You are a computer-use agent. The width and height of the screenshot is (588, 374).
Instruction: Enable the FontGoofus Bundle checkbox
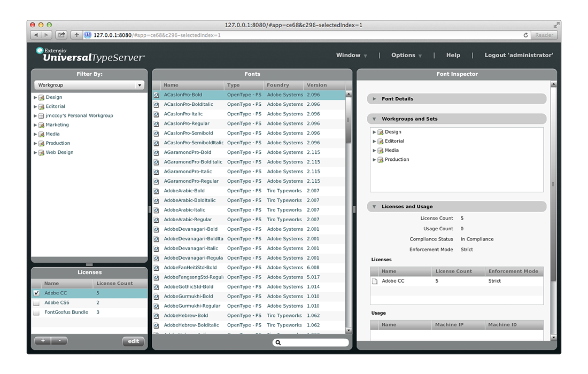point(36,313)
